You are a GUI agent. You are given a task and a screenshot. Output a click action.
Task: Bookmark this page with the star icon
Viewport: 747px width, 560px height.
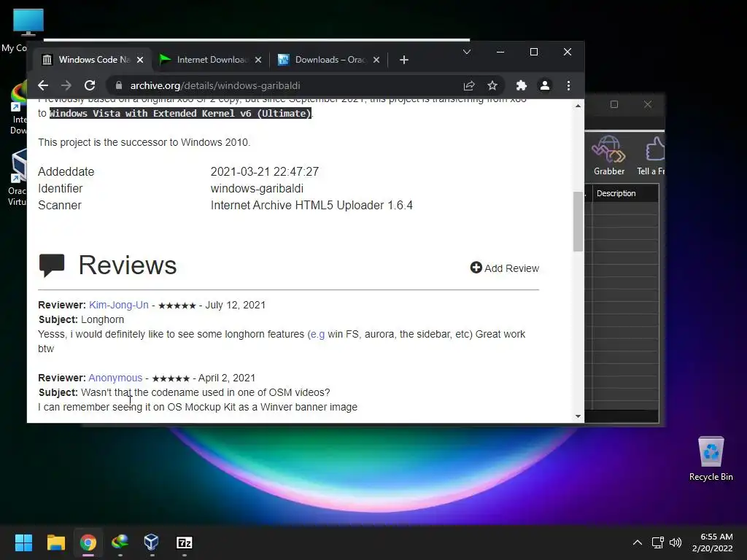492,86
